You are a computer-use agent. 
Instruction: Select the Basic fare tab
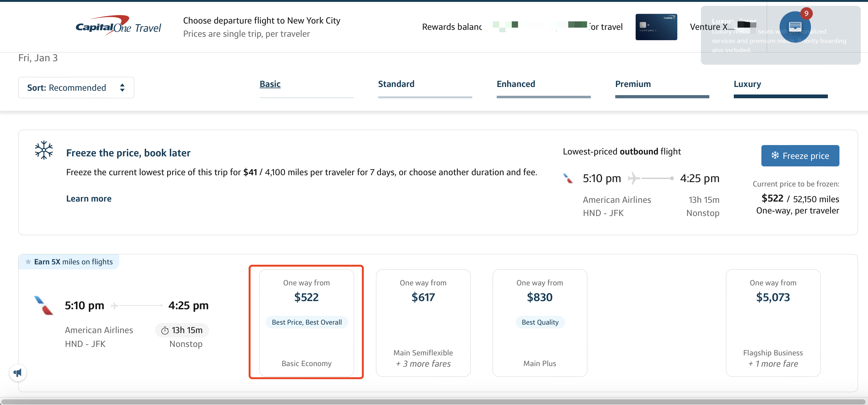click(270, 84)
